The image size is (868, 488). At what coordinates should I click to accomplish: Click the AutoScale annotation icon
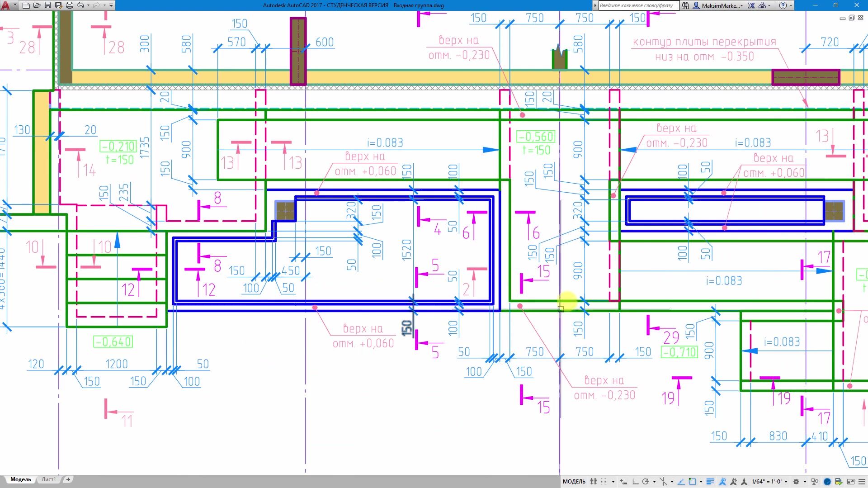733,482
